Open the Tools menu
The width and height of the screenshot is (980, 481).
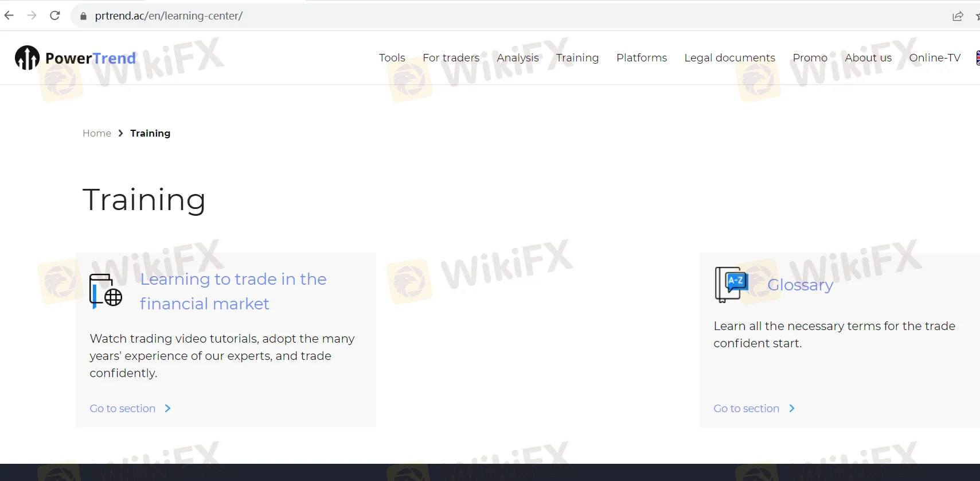(x=392, y=58)
